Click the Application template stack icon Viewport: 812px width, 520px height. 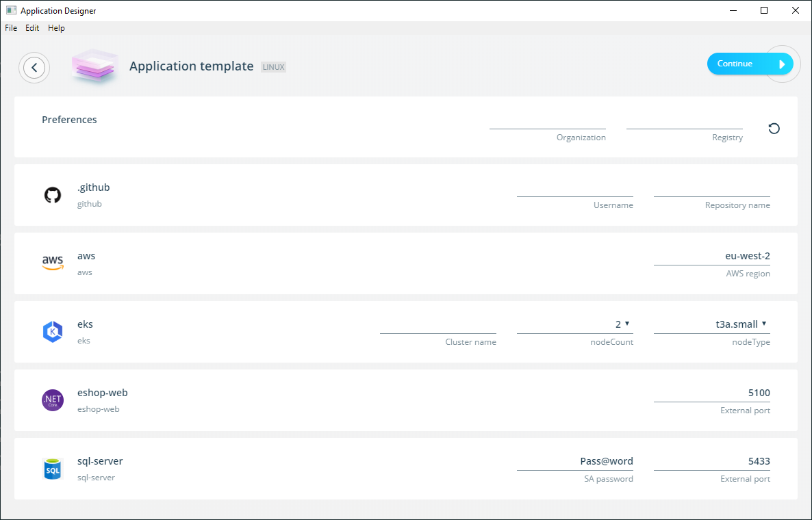(94, 66)
